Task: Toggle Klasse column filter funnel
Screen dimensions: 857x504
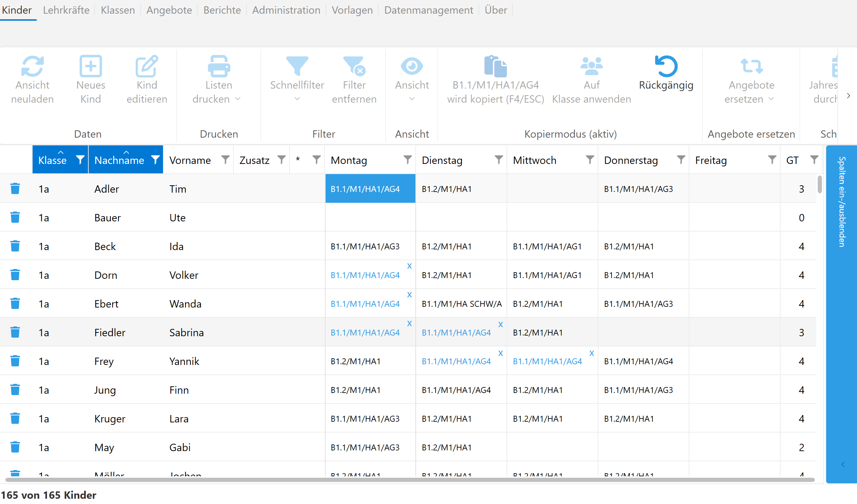Action: click(x=80, y=160)
